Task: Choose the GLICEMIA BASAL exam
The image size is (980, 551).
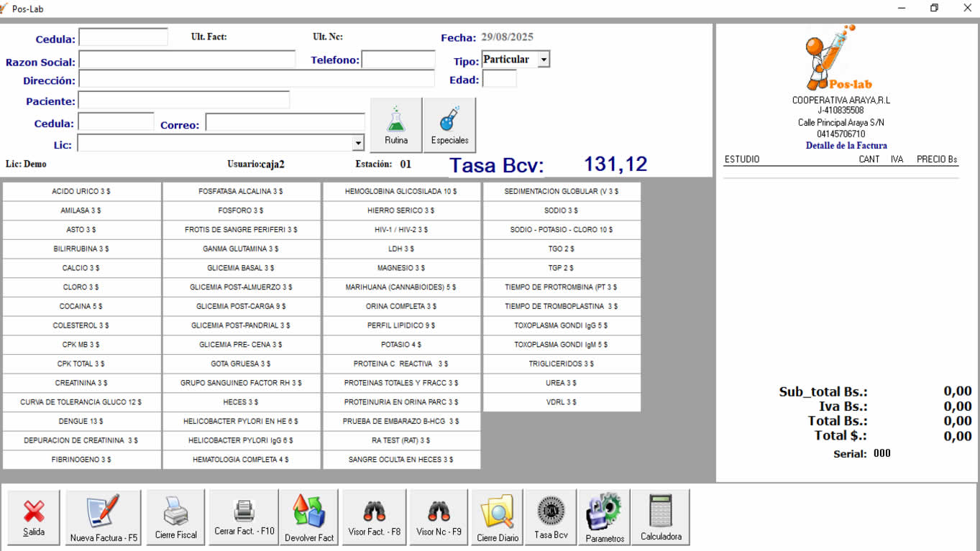Action: [241, 268]
